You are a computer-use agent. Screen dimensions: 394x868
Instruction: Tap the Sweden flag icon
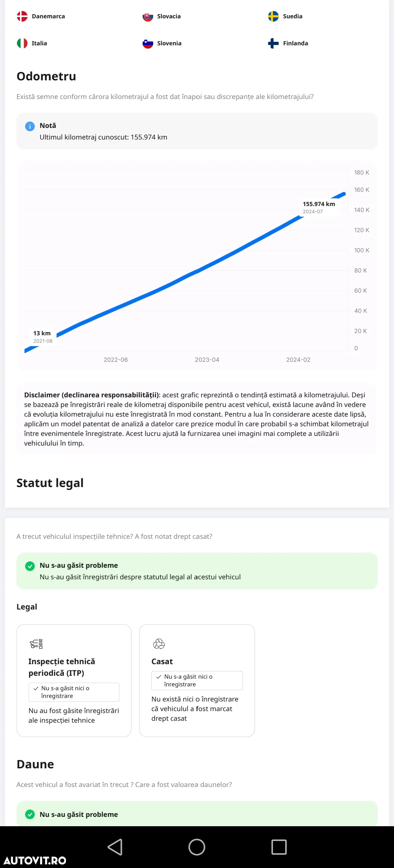[x=273, y=16]
